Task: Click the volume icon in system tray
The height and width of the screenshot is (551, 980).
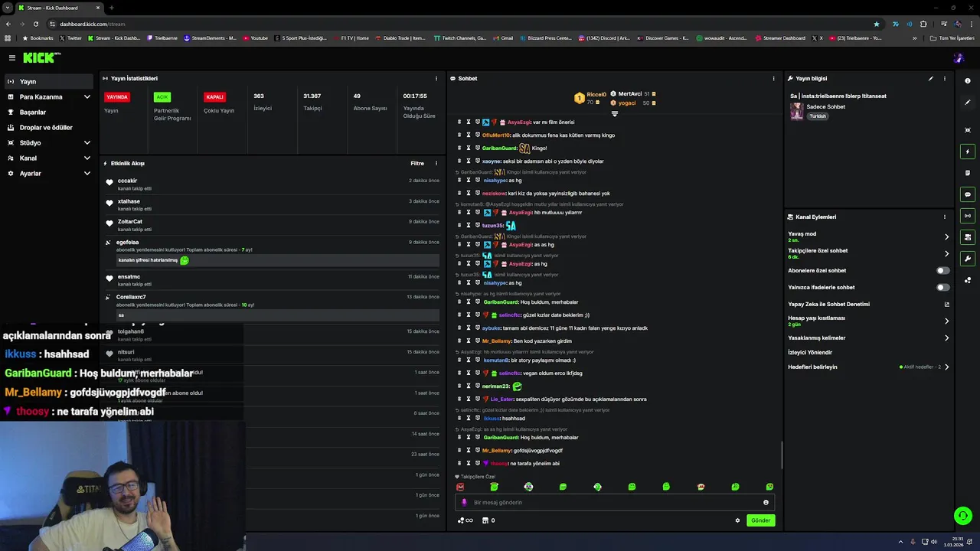Action: [x=933, y=542]
